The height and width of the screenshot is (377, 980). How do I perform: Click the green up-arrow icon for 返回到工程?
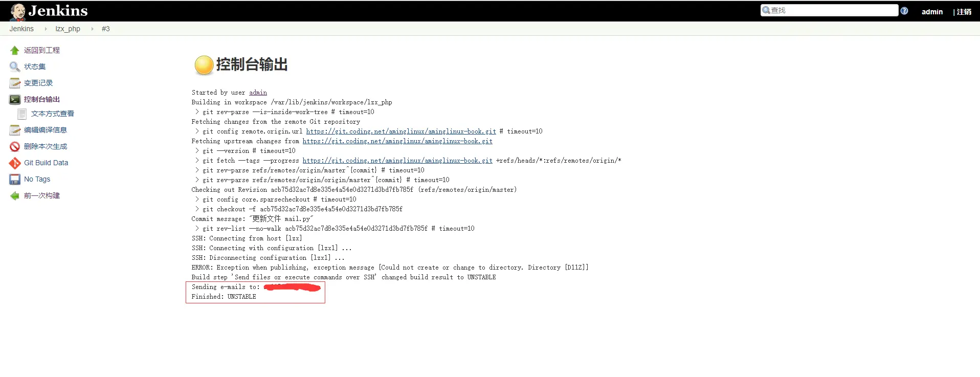(x=15, y=50)
